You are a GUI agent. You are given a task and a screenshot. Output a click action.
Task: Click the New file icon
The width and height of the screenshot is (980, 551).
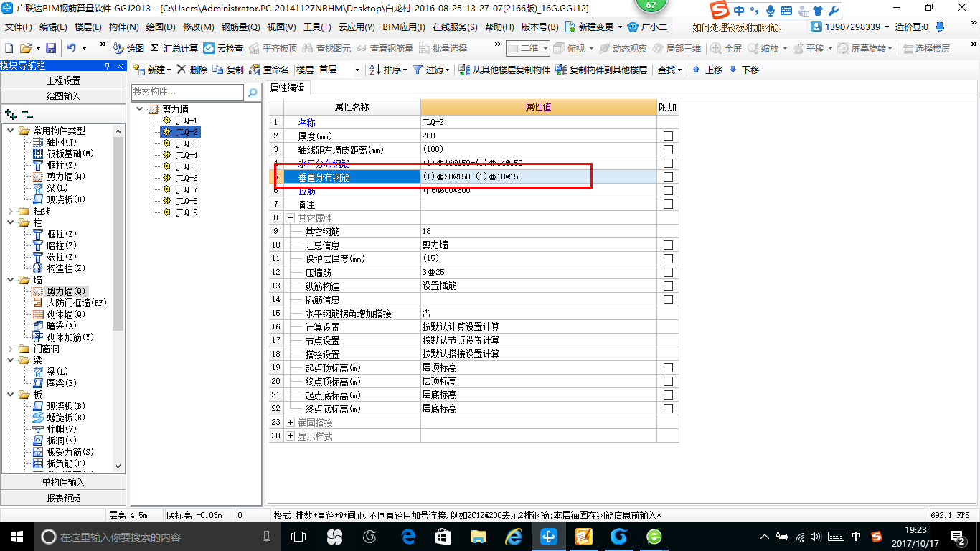coord(9,48)
